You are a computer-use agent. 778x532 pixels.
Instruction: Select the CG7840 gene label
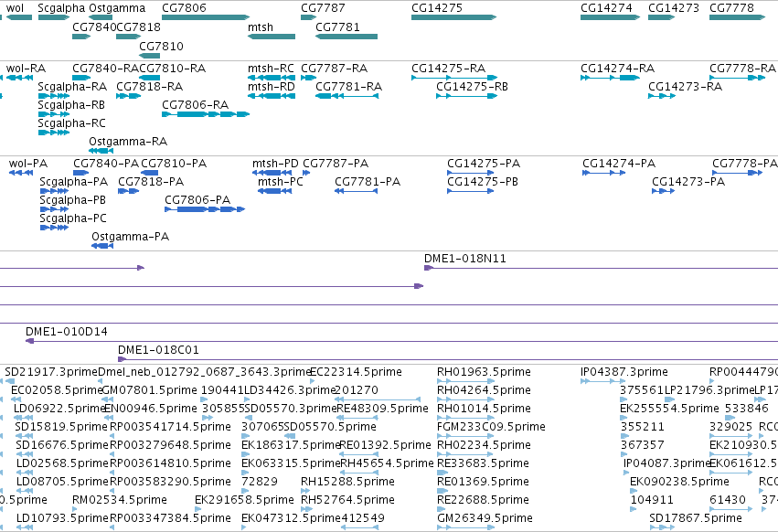94,27
